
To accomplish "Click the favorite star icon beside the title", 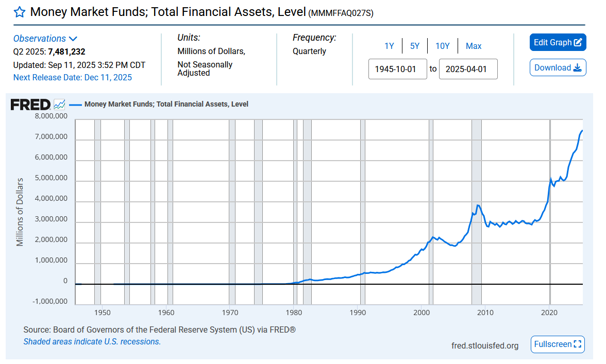I will point(20,12).
